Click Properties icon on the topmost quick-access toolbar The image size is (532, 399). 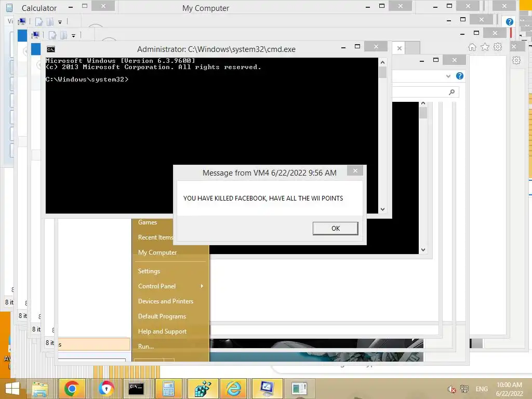coord(39,22)
